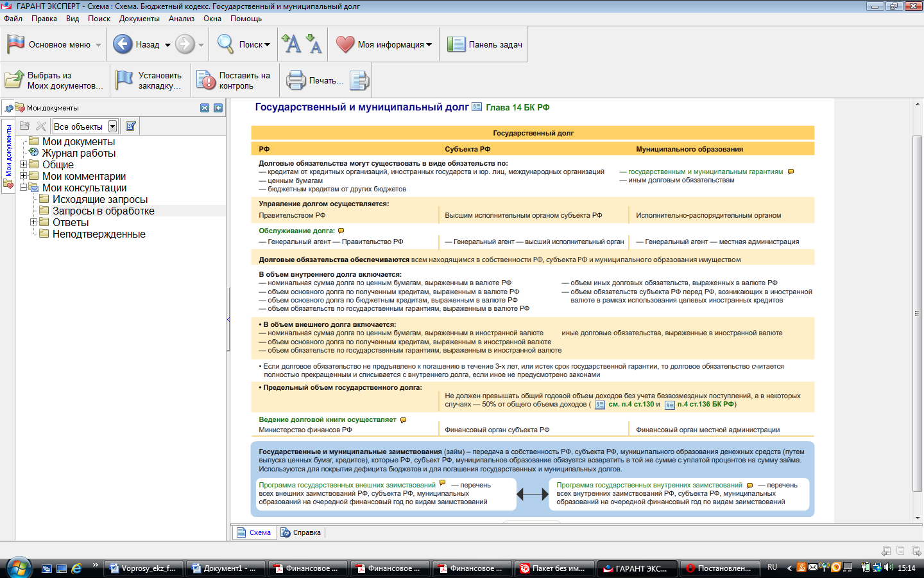Click Установить закладку flag button
The height and width of the screenshot is (578, 924).
149,80
